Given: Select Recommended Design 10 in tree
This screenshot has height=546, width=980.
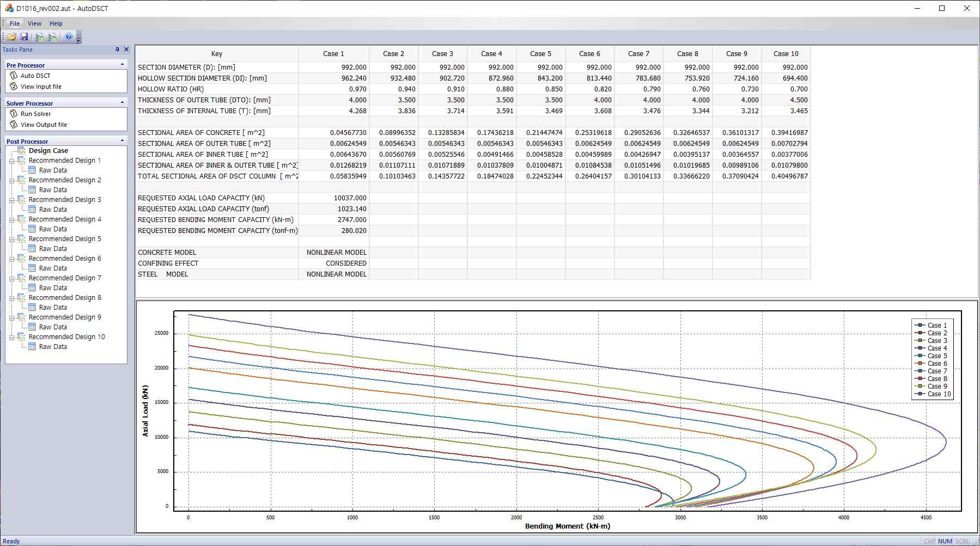Looking at the screenshot, I should coord(67,337).
